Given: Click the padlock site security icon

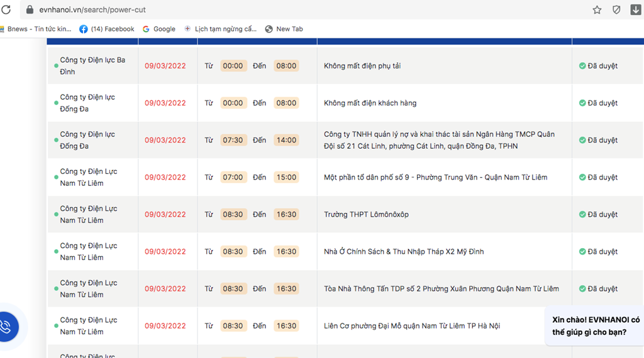Looking at the screenshot, I should pos(30,9).
